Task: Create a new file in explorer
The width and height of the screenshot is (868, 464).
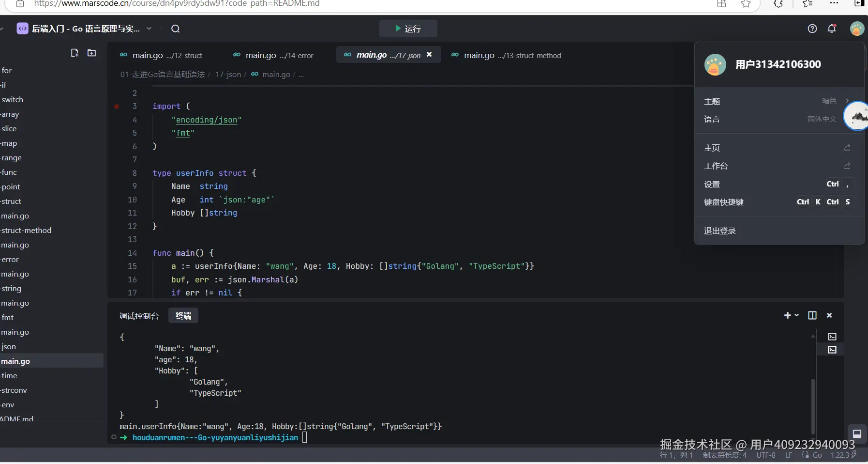Action: pos(75,53)
